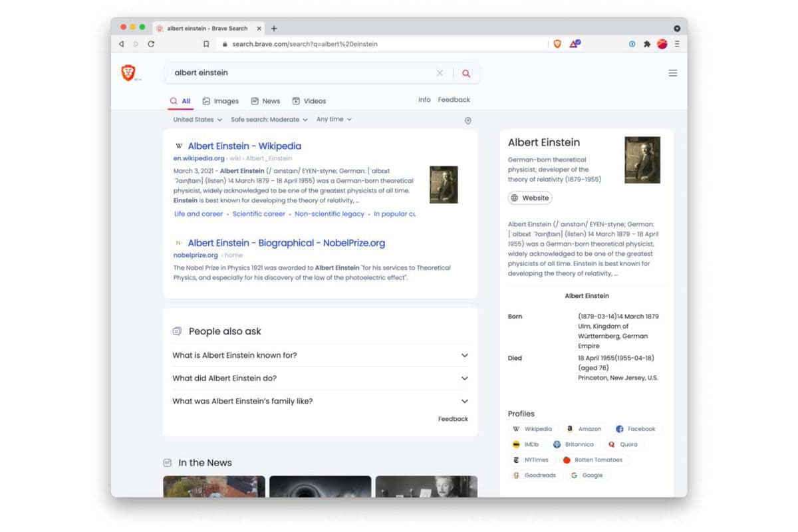798x532 pixels.
Task: Click the Brave lion logo
Action: tap(128, 72)
